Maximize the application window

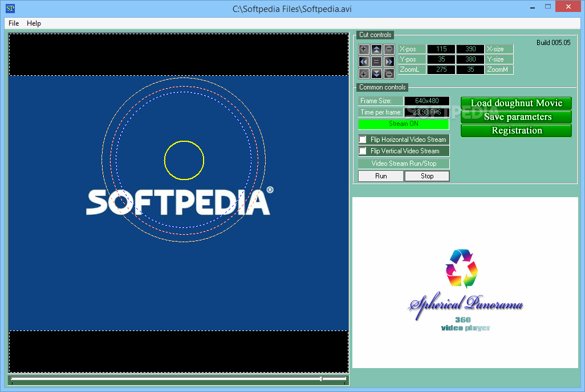point(548,7)
